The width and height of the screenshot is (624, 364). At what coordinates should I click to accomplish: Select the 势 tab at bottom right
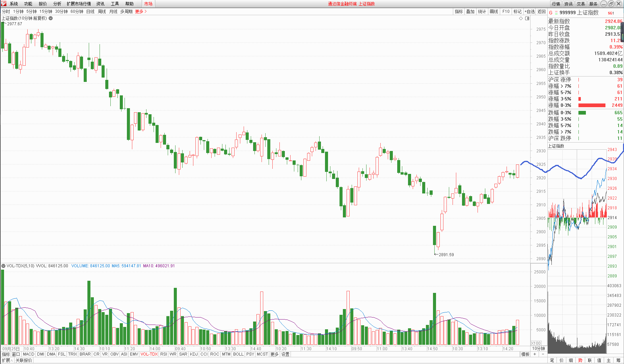pyautogui.click(x=580, y=360)
